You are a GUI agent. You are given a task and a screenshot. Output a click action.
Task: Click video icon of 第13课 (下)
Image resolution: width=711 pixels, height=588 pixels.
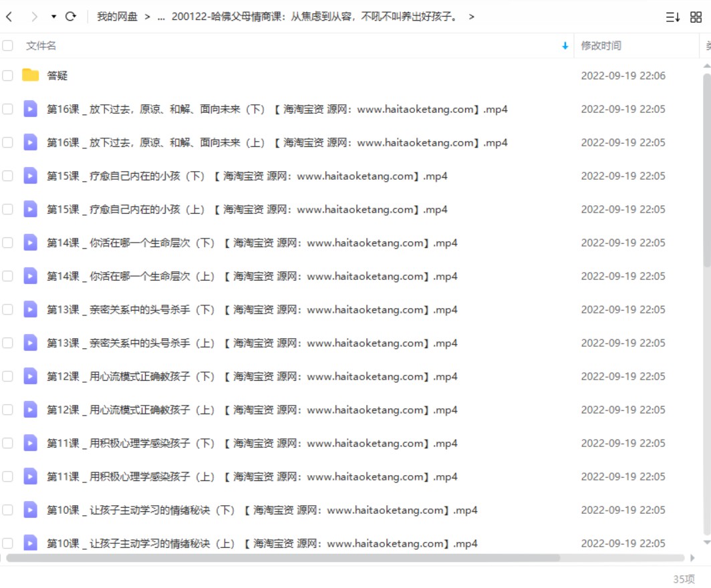tap(30, 309)
